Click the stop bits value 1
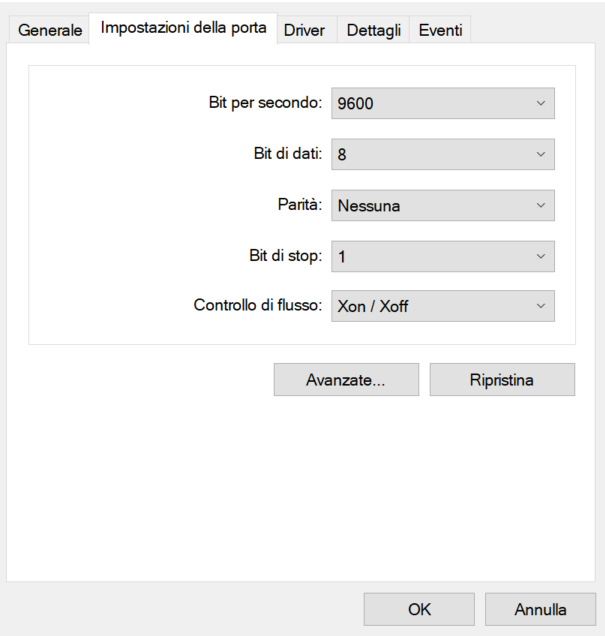This screenshot has height=636, width=605. point(342,257)
